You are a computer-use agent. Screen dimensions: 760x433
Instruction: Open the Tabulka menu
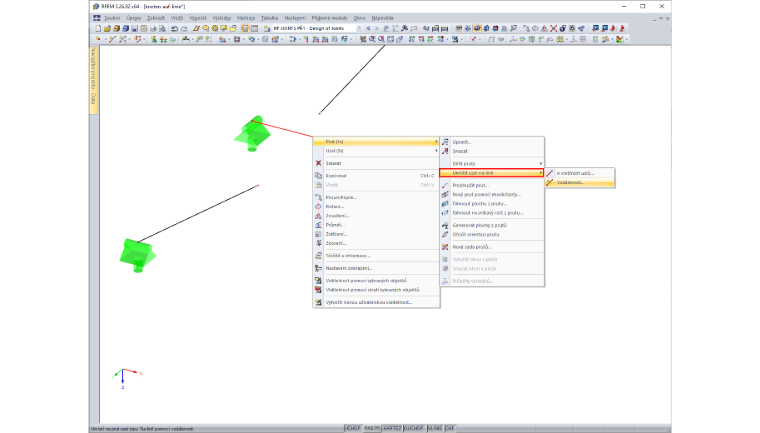pos(269,18)
